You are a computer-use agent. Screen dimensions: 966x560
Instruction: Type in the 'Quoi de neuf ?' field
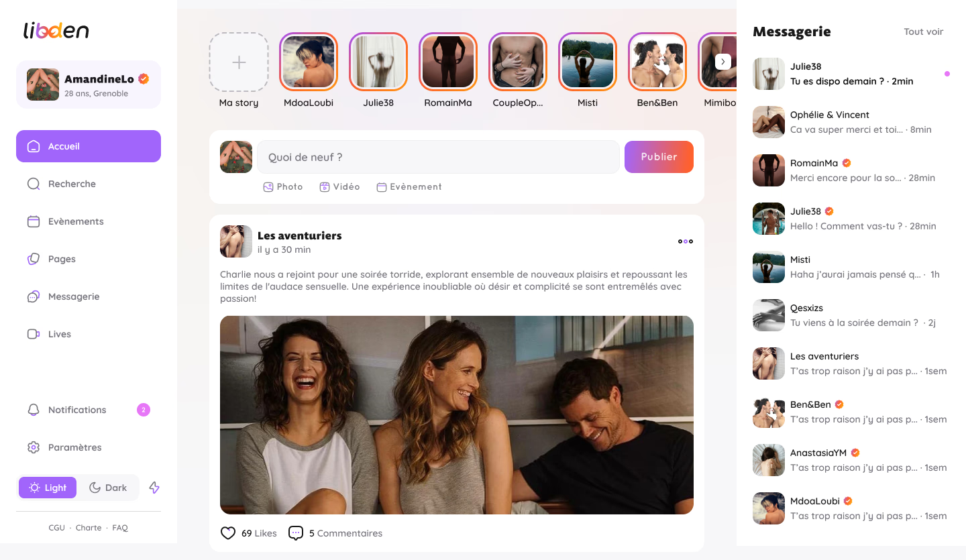point(437,157)
